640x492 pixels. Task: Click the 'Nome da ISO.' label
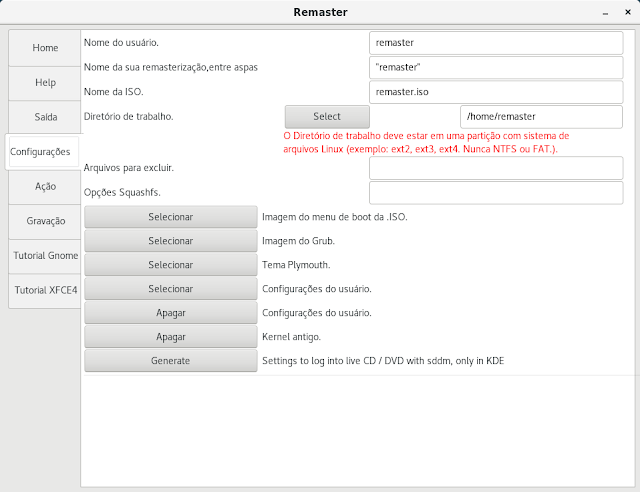(113, 92)
